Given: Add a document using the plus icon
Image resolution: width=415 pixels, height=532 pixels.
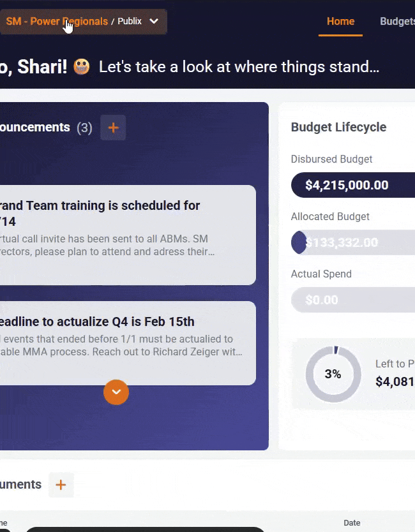Looking at the screenshot, I should tap(61, 485).
